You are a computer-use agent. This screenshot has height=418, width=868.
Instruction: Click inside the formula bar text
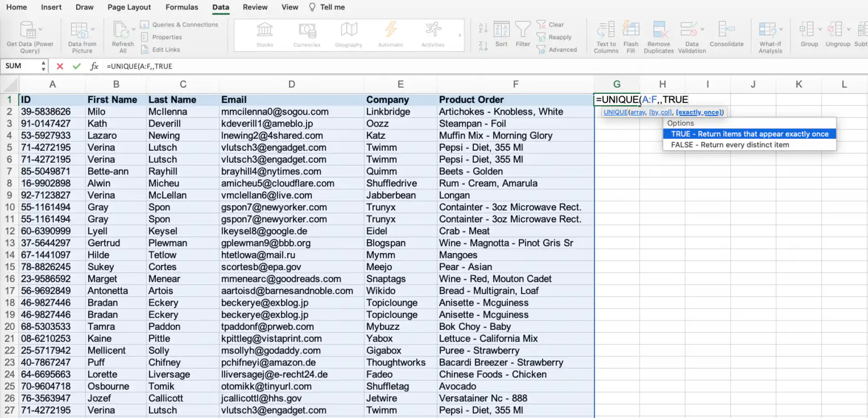[x=139, y=66]
